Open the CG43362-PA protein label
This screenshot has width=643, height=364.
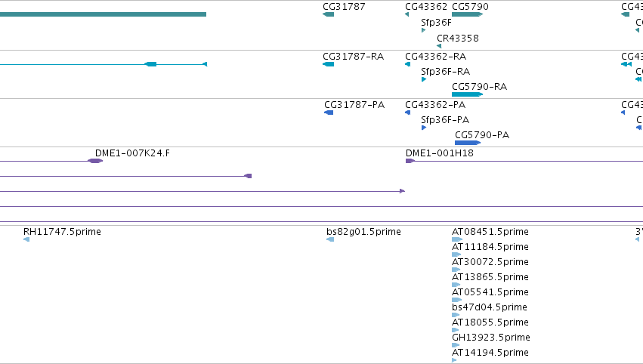[x=435, y=105]
